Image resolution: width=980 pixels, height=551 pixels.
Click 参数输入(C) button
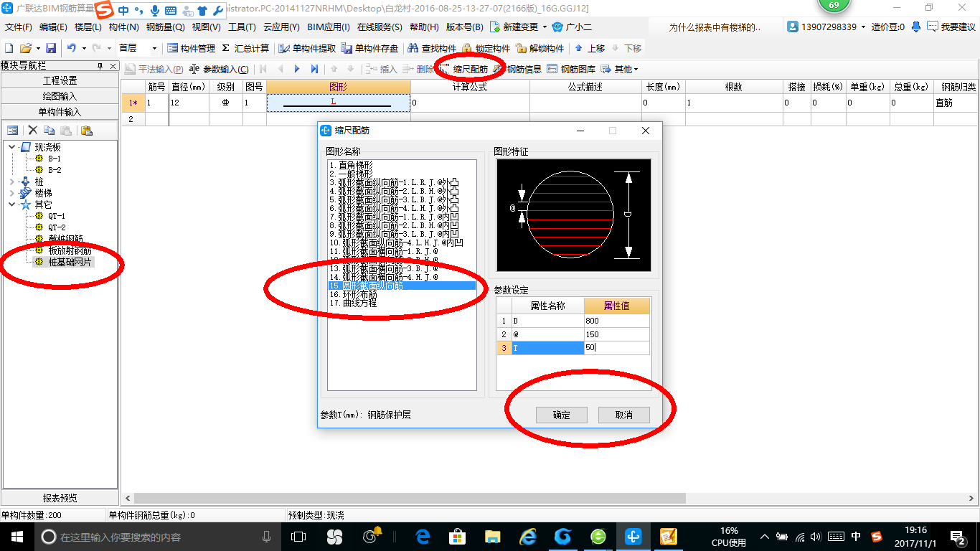coord(219,69)
